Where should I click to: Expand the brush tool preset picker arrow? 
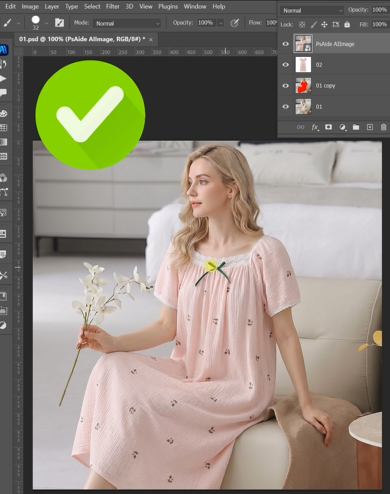[18, 23]
